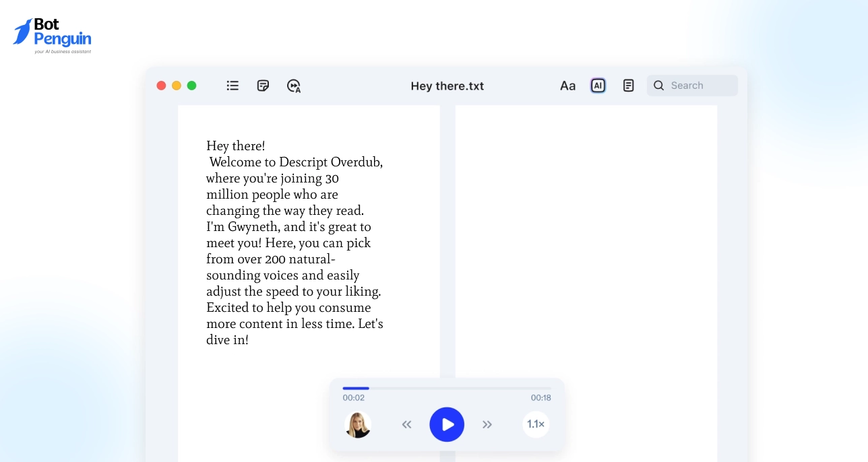868x462 pixels.
Task: Click the Hey there.txt window title
Action: [447, 86]
